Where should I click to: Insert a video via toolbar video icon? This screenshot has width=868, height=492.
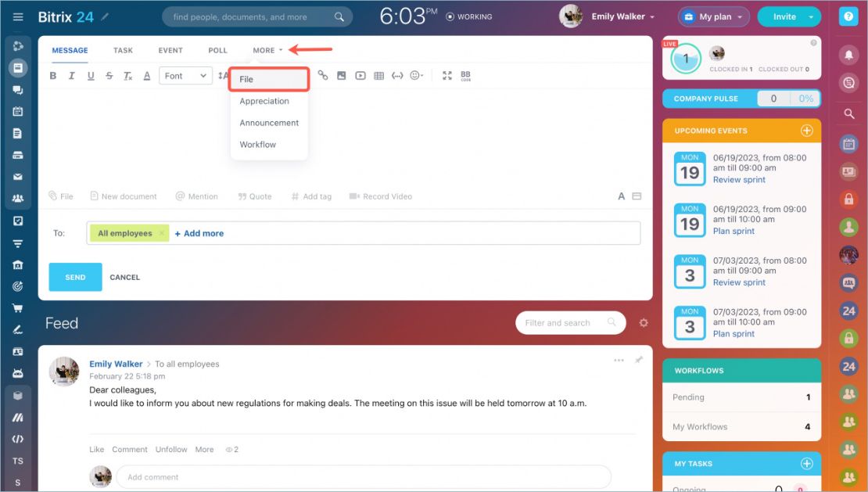coord(360,75)
